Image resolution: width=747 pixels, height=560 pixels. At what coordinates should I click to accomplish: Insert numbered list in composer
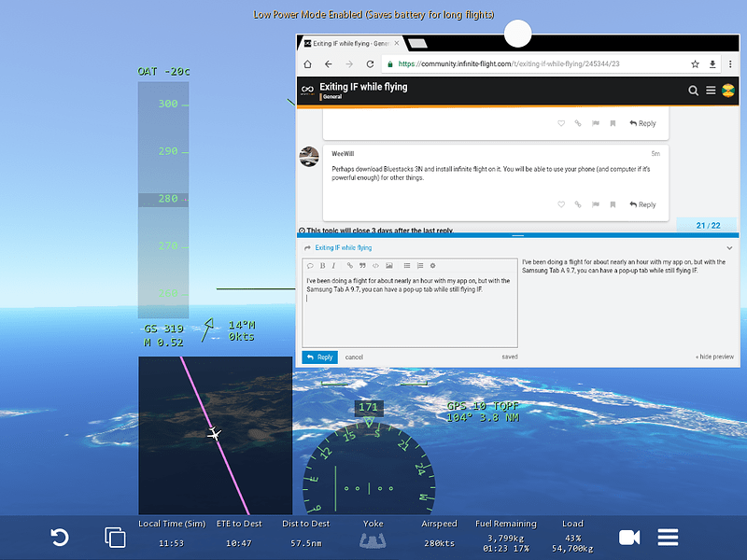point(419,266)
